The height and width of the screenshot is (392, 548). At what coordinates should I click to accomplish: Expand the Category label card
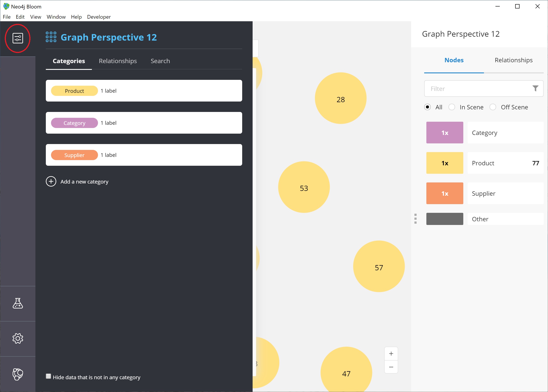pyautogui.click(x=144, y=123)
